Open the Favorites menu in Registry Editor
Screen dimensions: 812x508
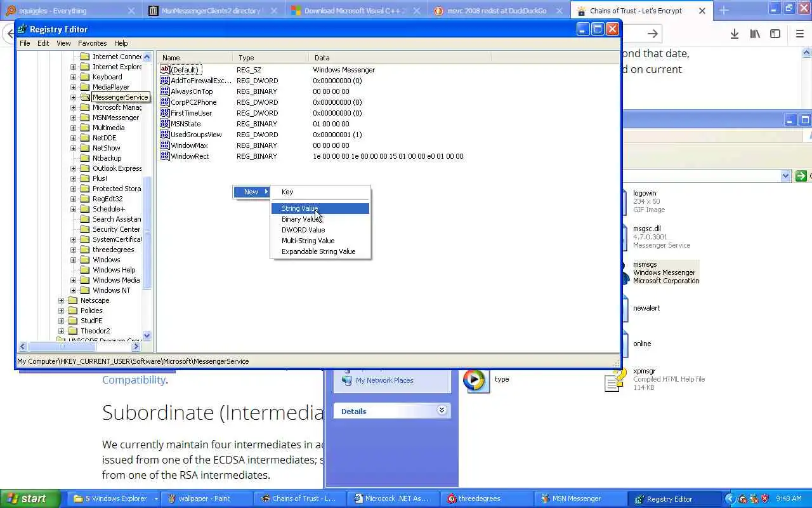pos(93,43)
